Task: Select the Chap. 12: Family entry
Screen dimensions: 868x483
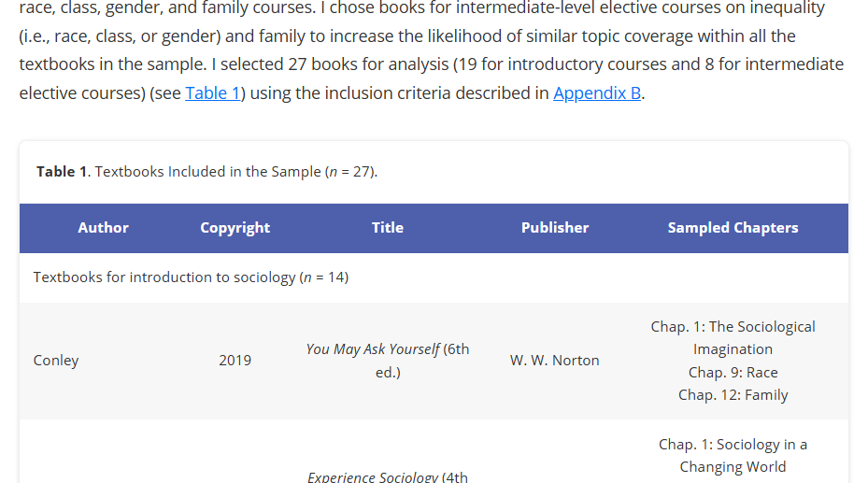Action: pos(733,395)
